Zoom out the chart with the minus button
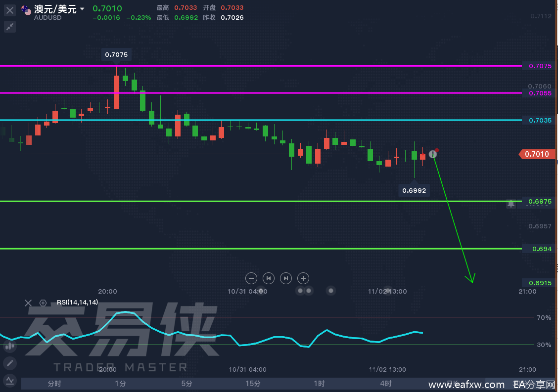Screen dimensions: 558x392 (x=251, y=278)
